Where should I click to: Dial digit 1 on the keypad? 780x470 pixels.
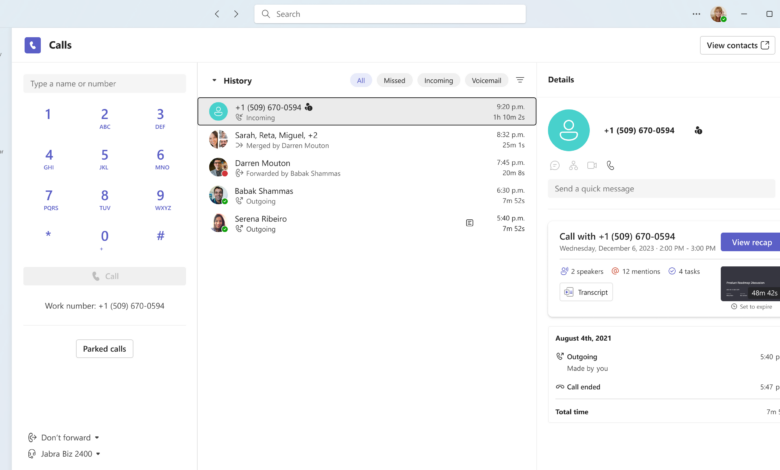tap(48, 115)
